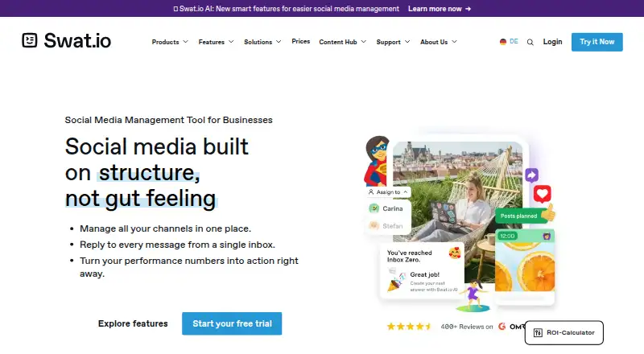
Task: Click the thumbs-up emoji on Posts planned
Action: pos(548,213)
